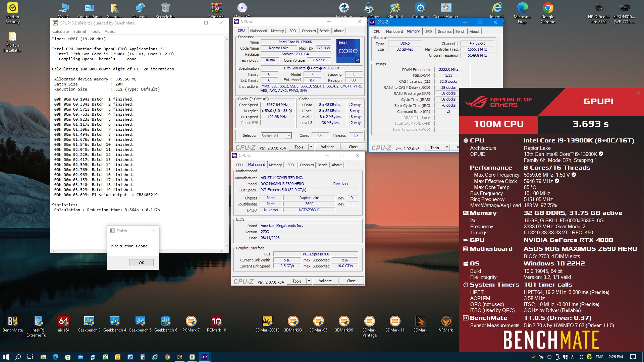Launch 3DMark Vantage shortcut

click(x=369, y=326)
